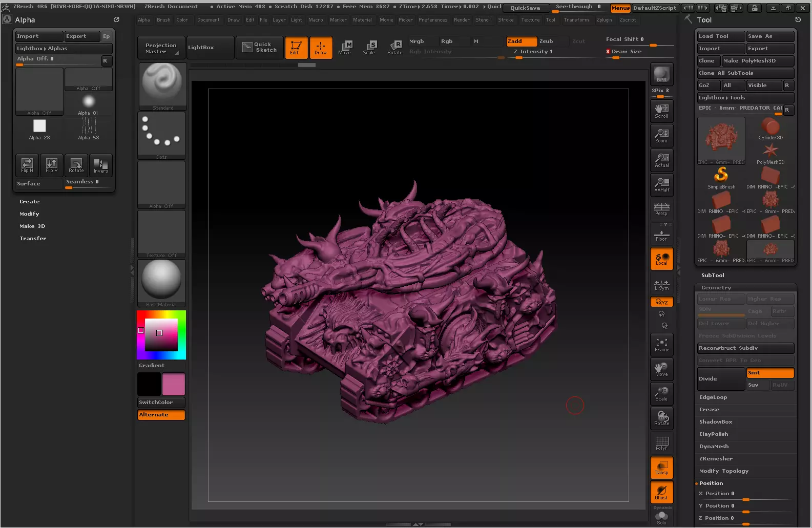Set canvas to Actual size
The height and width of the screenshot is (528, 812).
[661, 160]
